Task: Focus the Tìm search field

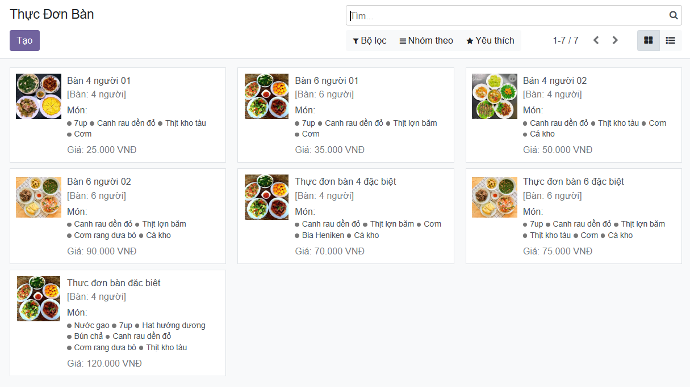Action: [507, 15]
